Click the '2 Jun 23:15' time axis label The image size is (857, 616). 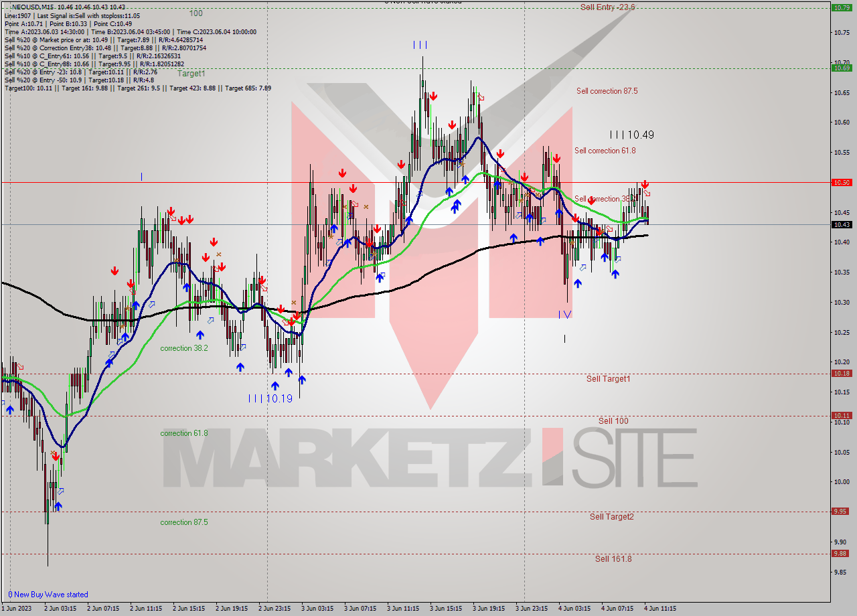click(275, 609)
